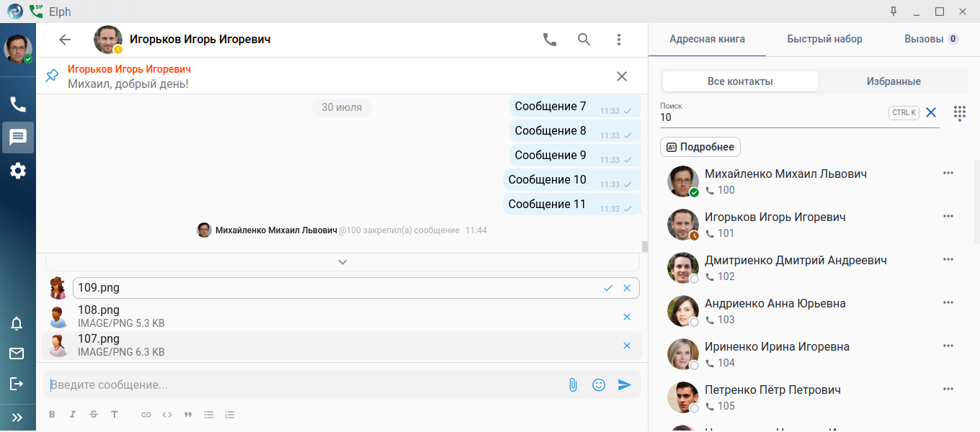Click Игорьков avatar in chat header

[107, 40]
